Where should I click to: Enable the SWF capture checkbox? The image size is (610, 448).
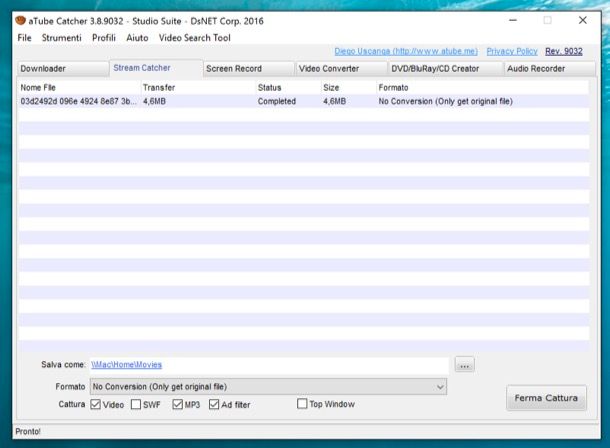[x=136, y=405]
